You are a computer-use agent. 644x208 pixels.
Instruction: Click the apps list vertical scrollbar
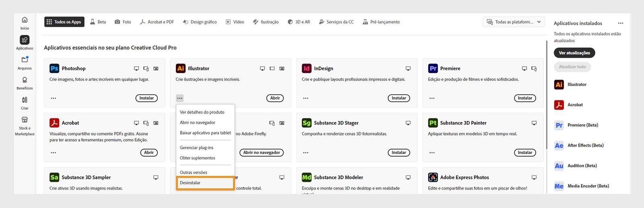(547, 94)
